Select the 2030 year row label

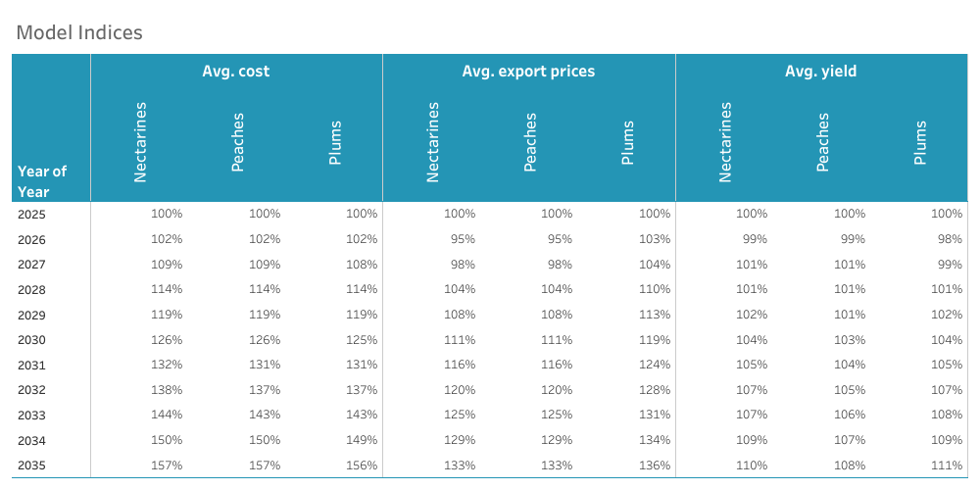tap(31, 340)
